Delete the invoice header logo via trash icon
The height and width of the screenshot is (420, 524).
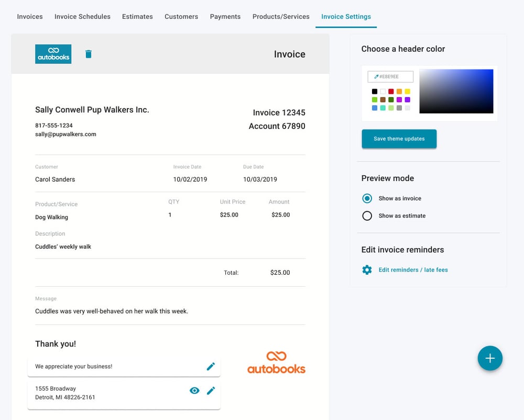pyautogui.click(x=88, y=53)
